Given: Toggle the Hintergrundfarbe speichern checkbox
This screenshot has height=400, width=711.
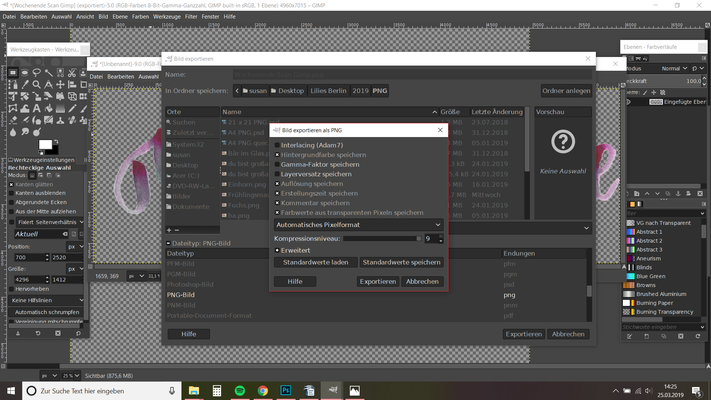Looking at the screenshot, I should [x=278, y=155].
